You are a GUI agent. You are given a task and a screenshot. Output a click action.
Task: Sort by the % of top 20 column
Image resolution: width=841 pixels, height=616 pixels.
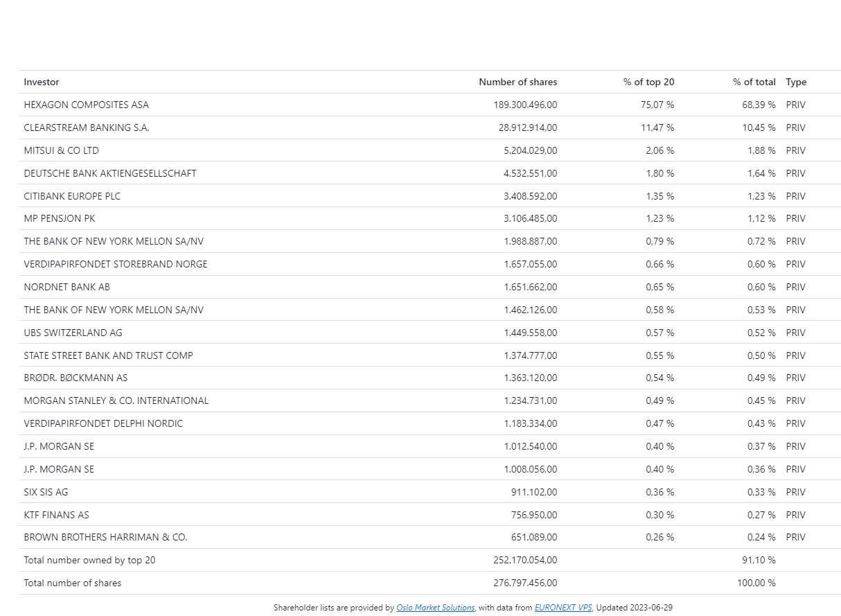click(x=648, y=82)
